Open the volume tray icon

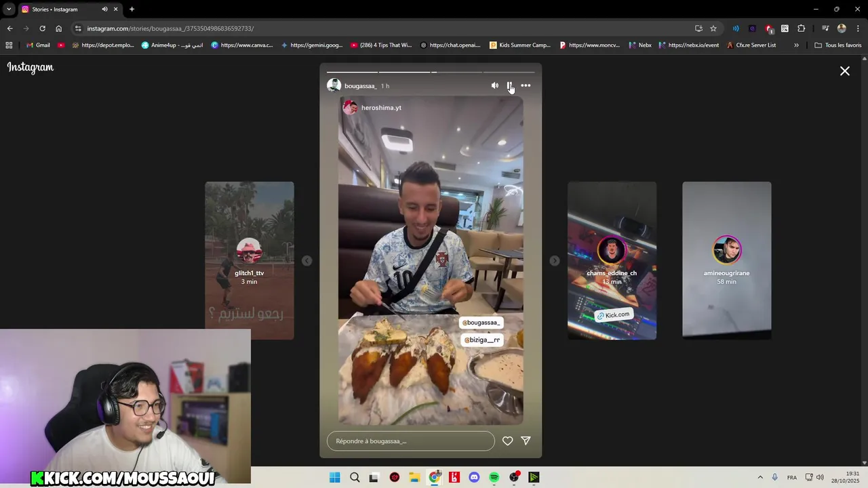point(820,477)
